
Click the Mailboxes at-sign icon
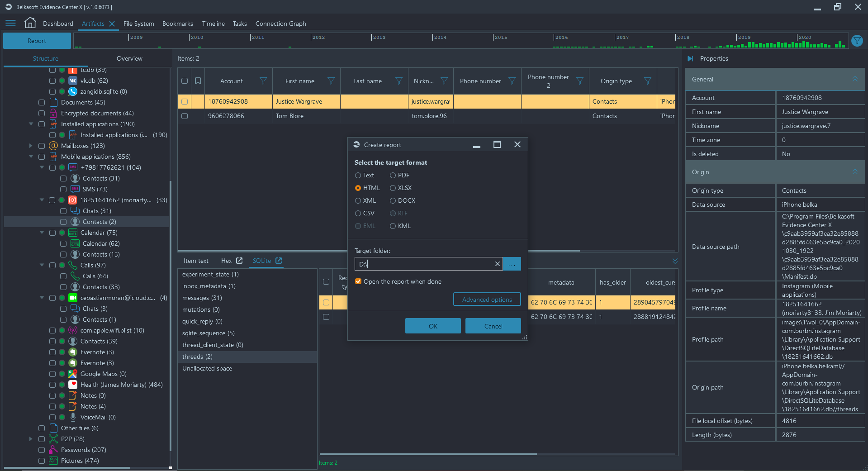pos(53,146)
